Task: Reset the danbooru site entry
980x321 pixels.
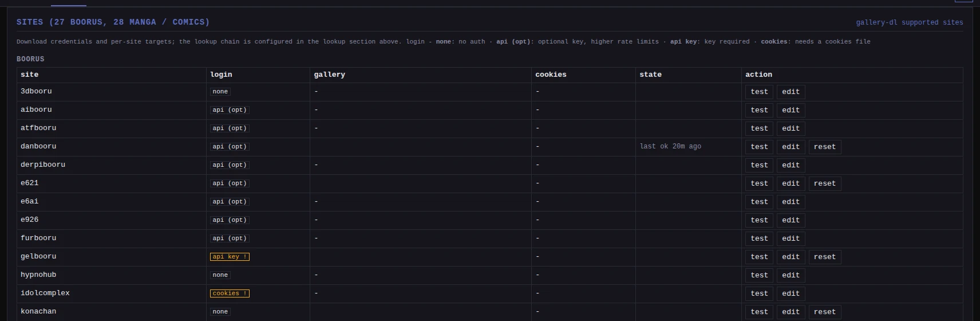Action: click(824, 147)
